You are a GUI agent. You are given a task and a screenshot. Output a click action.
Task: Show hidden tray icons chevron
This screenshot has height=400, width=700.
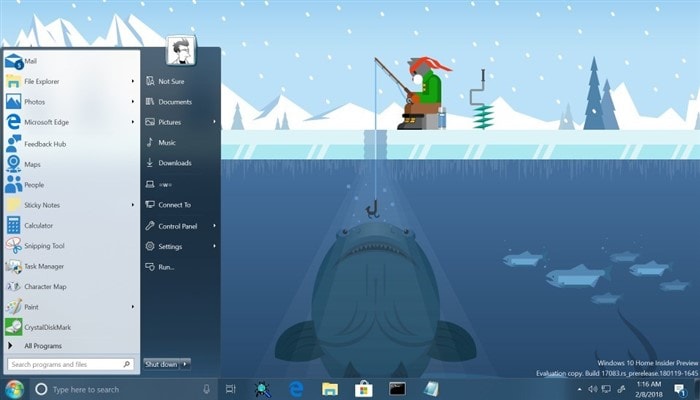tap(579, 390)
